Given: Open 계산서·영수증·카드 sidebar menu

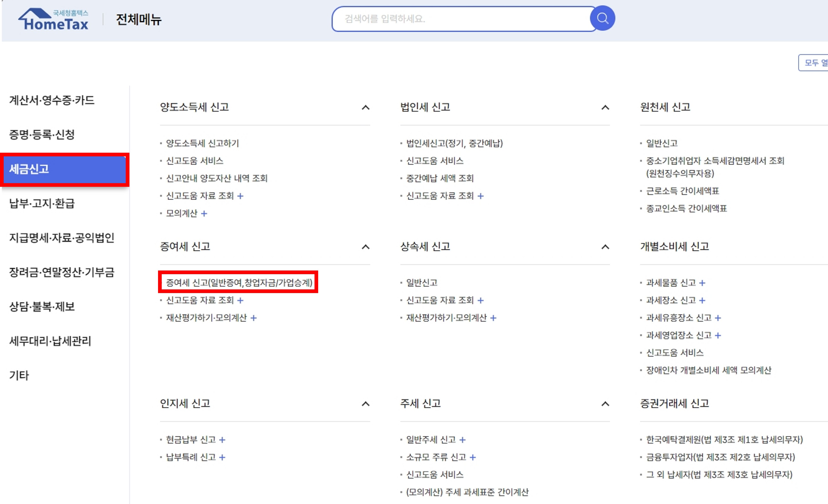Looking at the screenshot, I should (x=52, y=100).
